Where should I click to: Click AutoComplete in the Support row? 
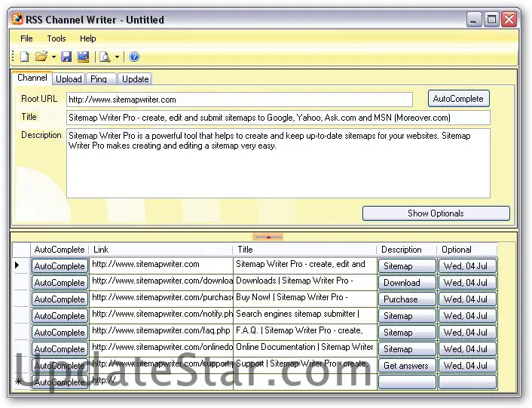point(60,366)
